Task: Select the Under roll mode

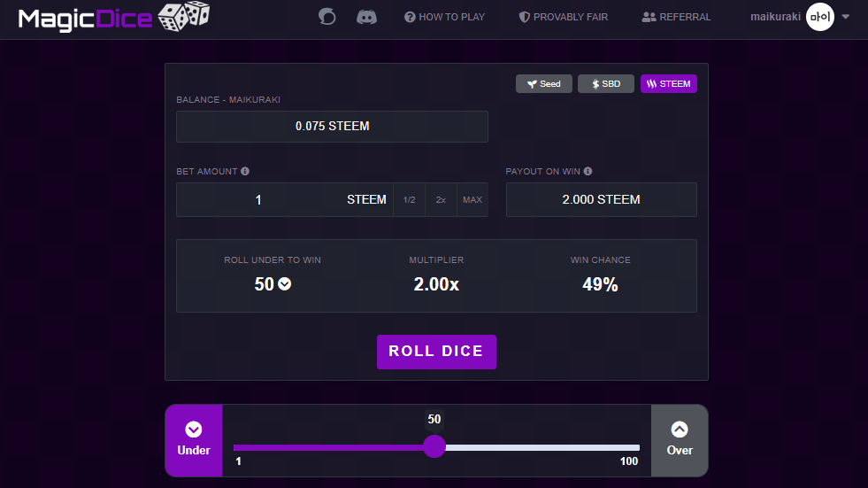Action: pyautogui.click(x=194, y=440)
